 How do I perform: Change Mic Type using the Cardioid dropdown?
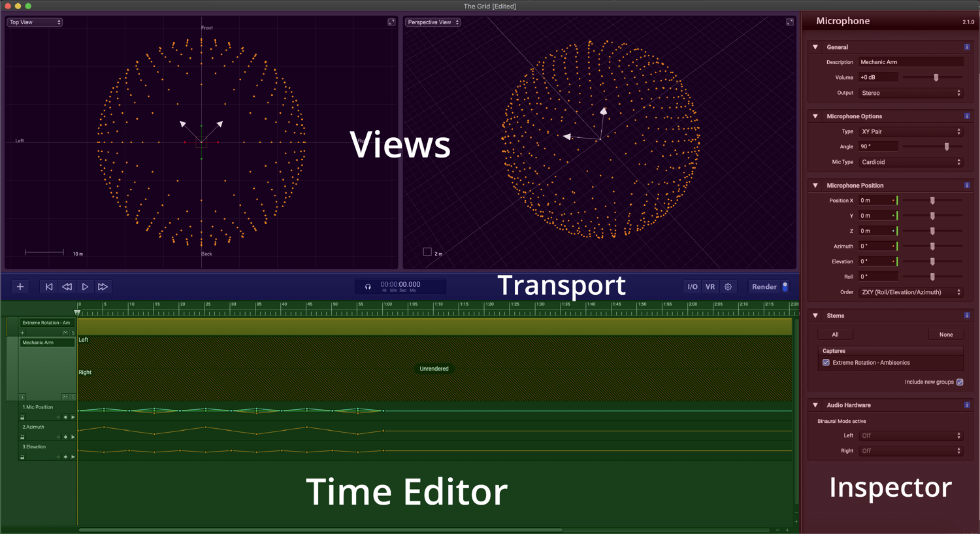point(911,161)
